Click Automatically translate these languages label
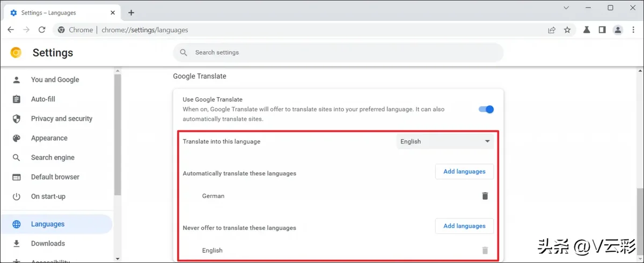The width and height of the screenshot is (644, 263). [x=239, y=173]
